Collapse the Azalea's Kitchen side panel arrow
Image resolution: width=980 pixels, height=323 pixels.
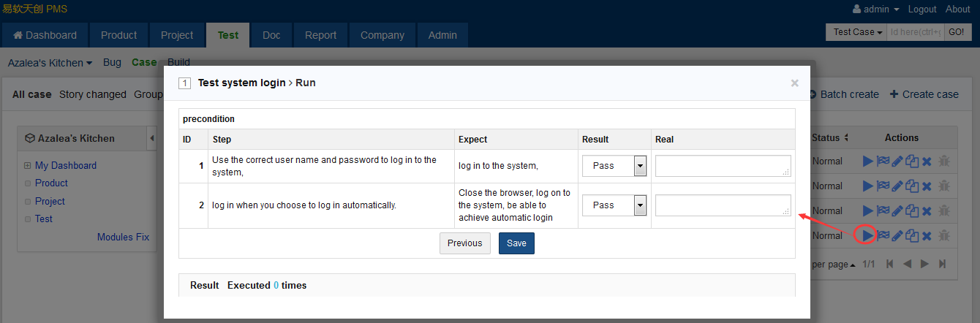click(151, 138)
